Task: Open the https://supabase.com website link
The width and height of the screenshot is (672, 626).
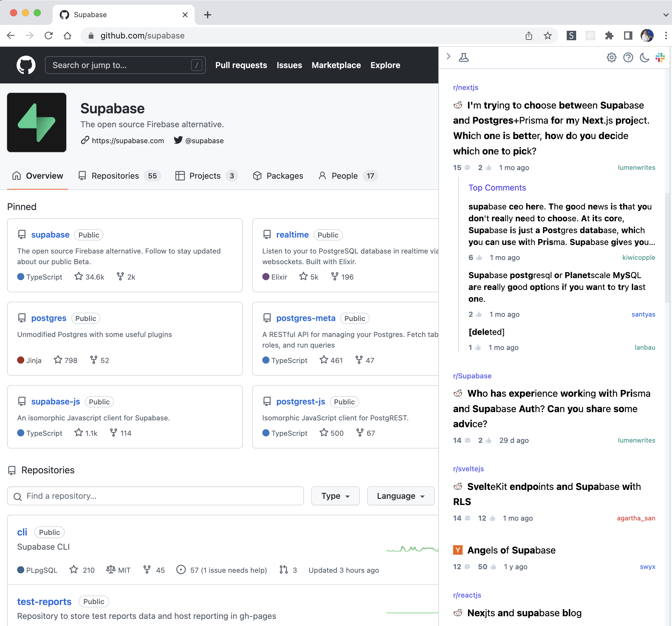Action: click(x=127, y=140)
